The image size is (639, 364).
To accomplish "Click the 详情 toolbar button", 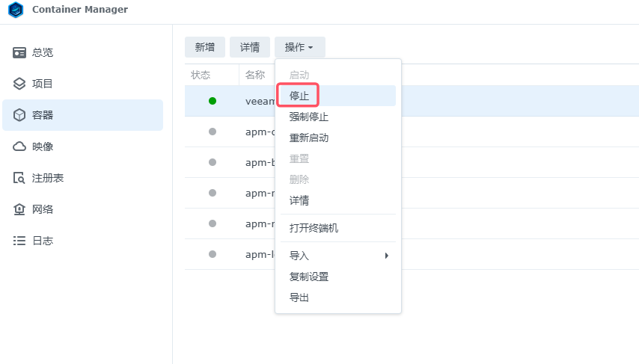I will point(249,47).
